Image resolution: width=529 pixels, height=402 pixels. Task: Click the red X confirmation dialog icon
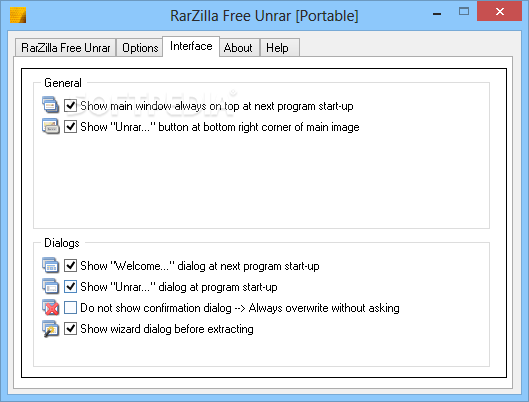50,307
